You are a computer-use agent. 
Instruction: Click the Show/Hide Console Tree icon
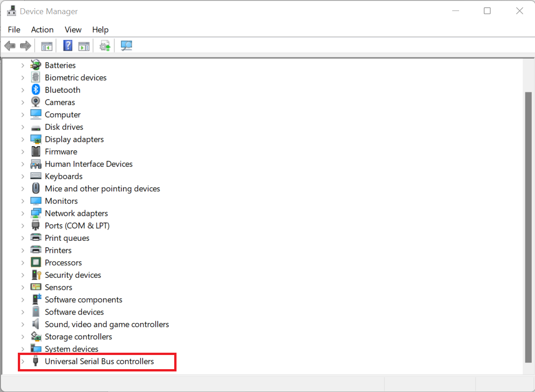coord(47,46)
